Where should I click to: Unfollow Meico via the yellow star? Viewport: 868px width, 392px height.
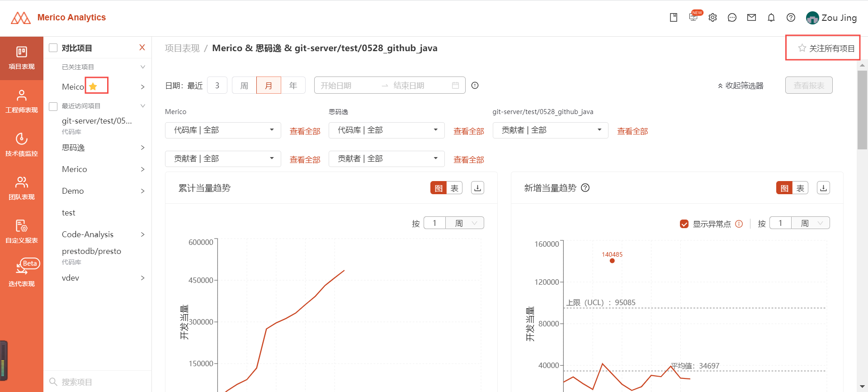click(93, 86)
